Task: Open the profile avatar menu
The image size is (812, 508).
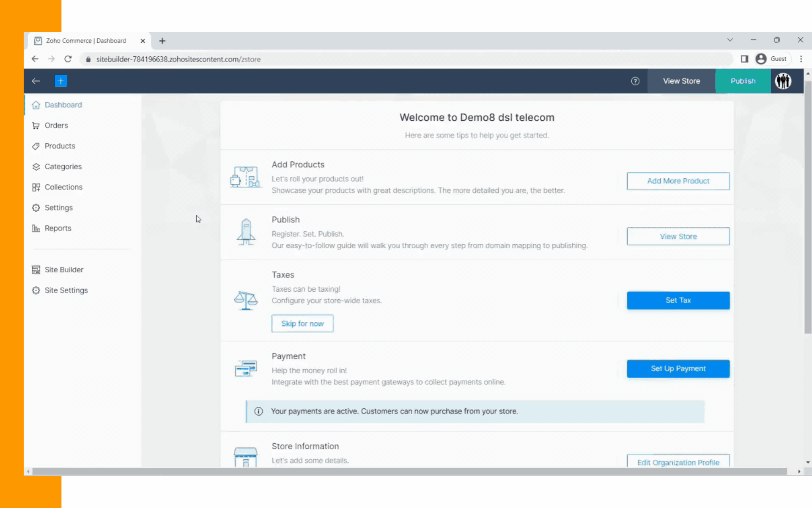Action: click(783, 81)
